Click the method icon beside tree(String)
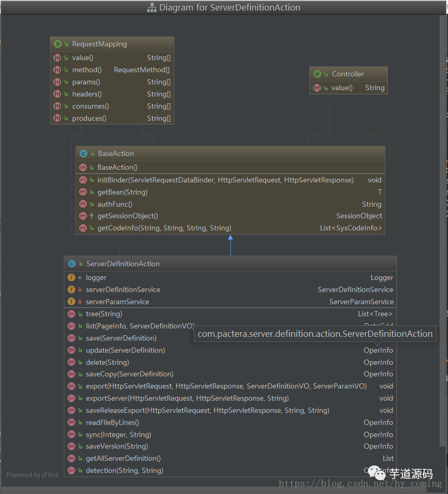Image resolution: width=448 pixels, height=494 pixels. pyautogui.click(x=72, y=314)
